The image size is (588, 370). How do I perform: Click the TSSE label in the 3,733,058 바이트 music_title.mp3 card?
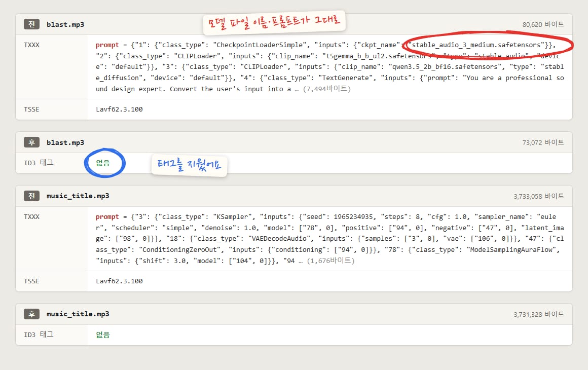click(x=31, y=281)
